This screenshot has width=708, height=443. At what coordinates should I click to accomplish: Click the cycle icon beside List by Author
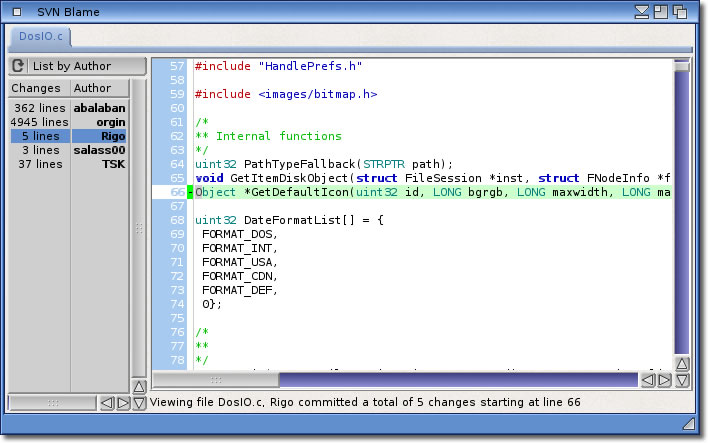point(18,66)
